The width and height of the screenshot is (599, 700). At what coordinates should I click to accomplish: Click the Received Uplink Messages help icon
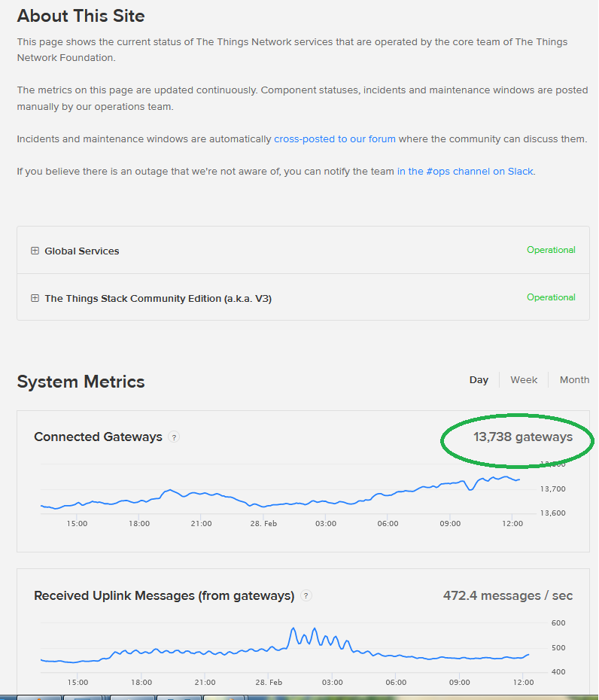tap(306, 595)
